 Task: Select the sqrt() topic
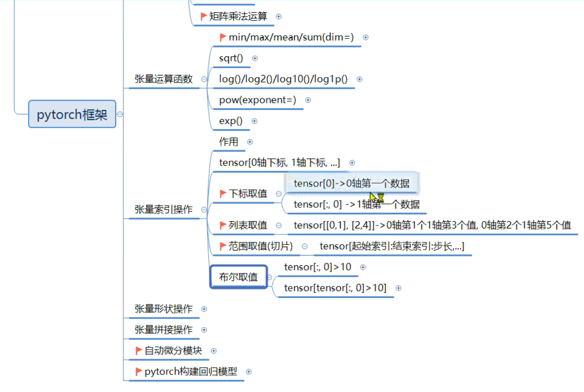point(231,58)
